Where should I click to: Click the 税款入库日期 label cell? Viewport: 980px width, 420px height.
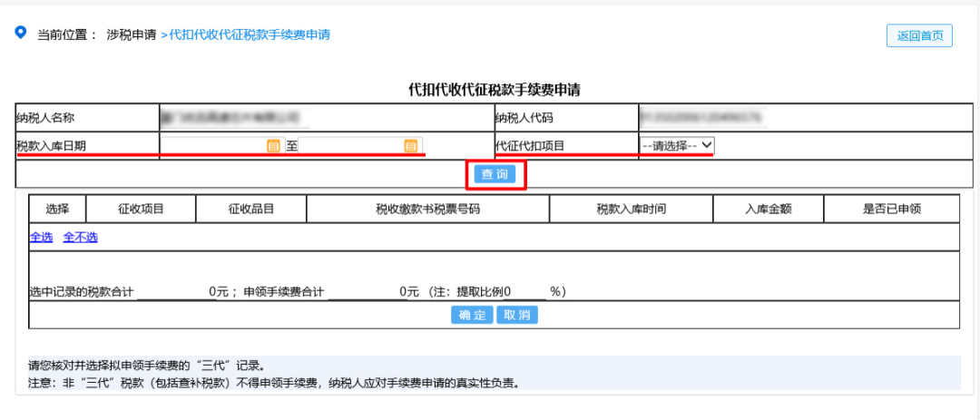point(87,146)
